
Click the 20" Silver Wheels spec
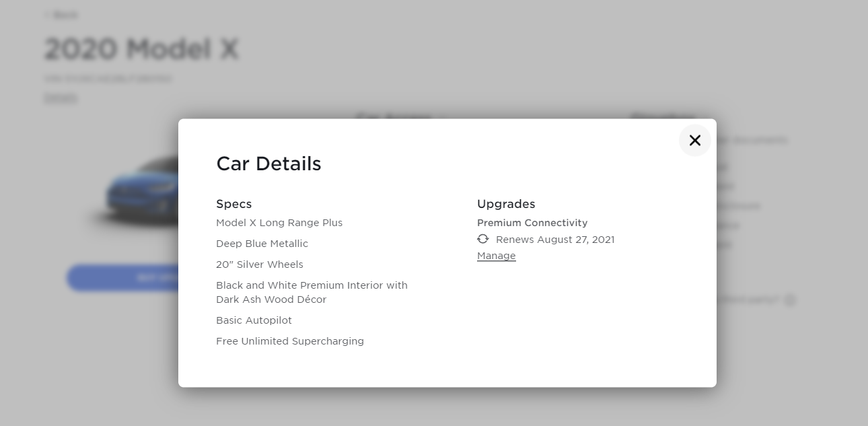[x=259, y=264]
